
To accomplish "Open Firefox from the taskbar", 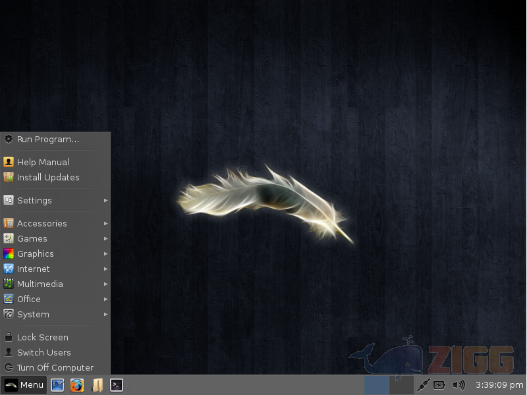I will pos(77,385).
